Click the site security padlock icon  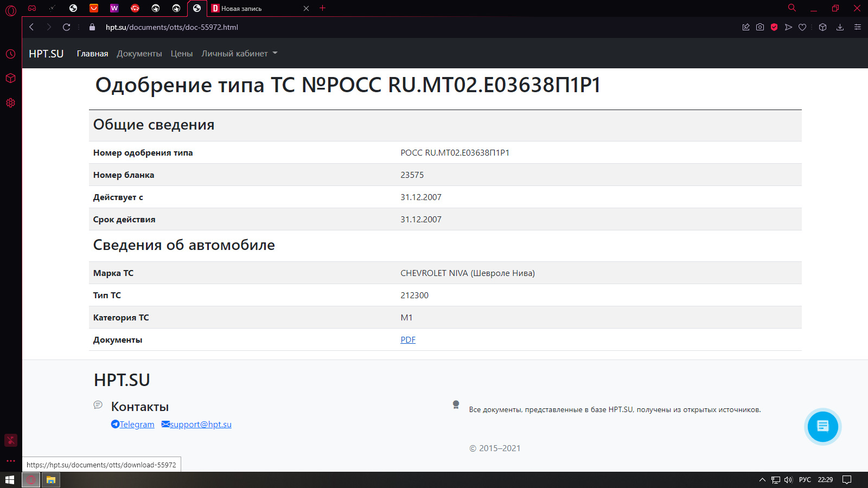coord(92,27)
